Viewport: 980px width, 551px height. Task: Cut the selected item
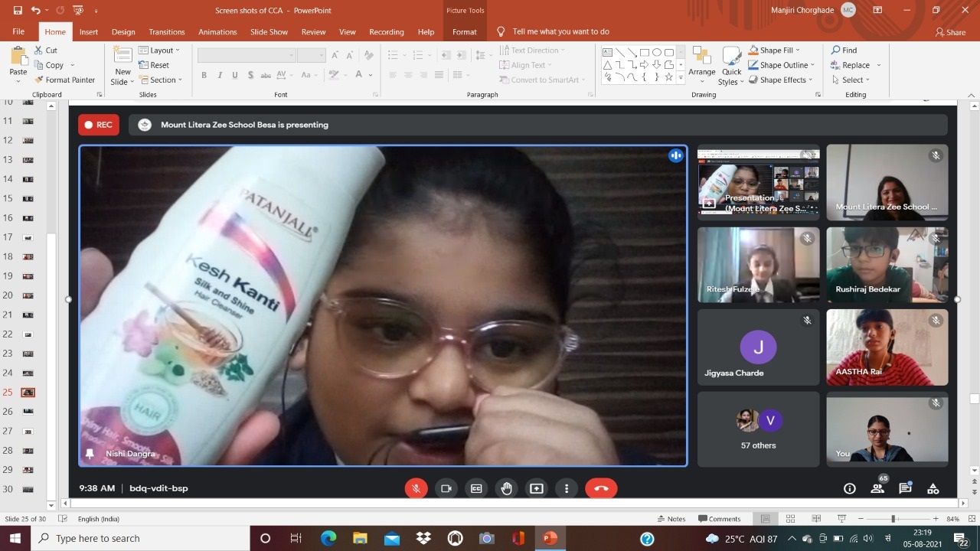point(45,51)
